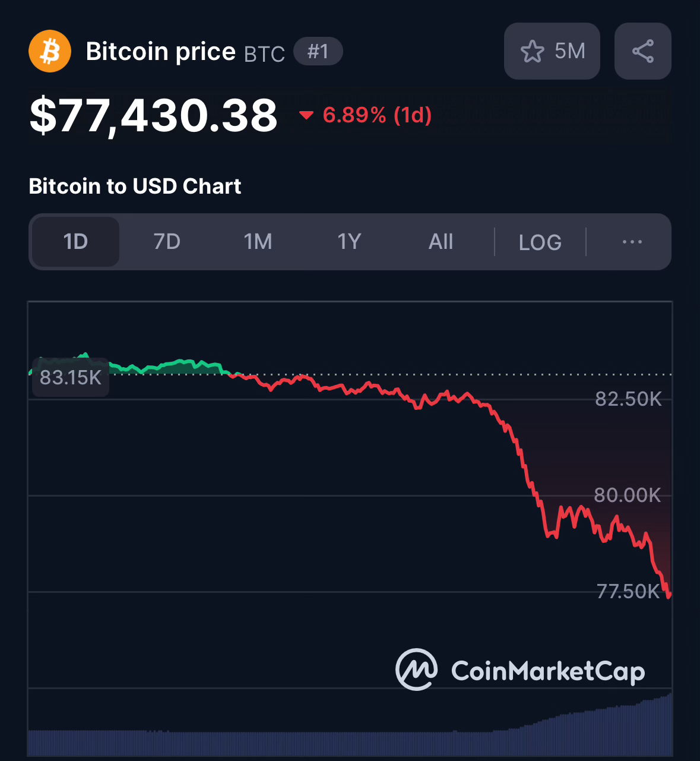Switch chart to 1Y range
The width and height of the screenshot is (700, 761).
click(x=349, y=242)
